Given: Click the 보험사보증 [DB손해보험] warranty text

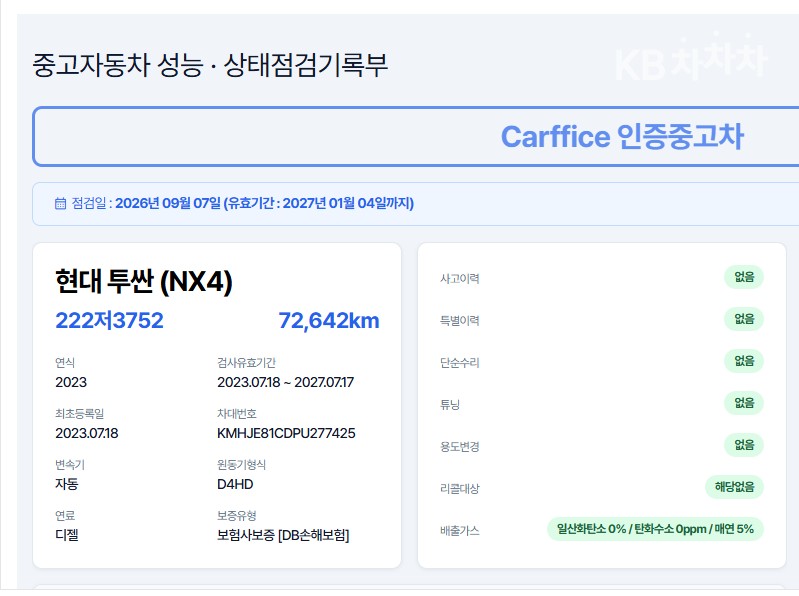Looking at the screenshot, I should pyautogui.click(x=283, y=535).
